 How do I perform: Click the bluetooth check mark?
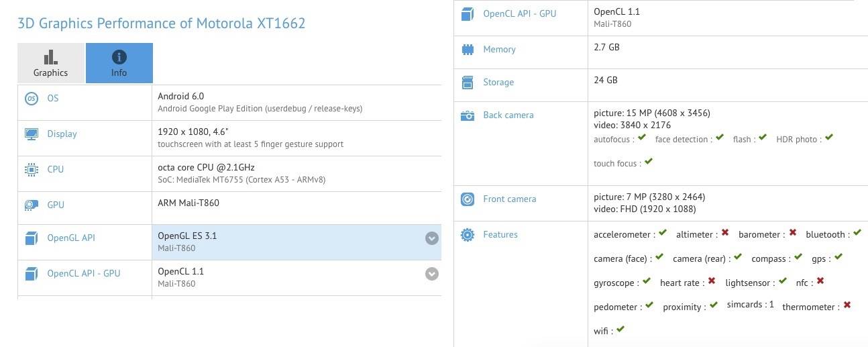click(x=858, y=233)
